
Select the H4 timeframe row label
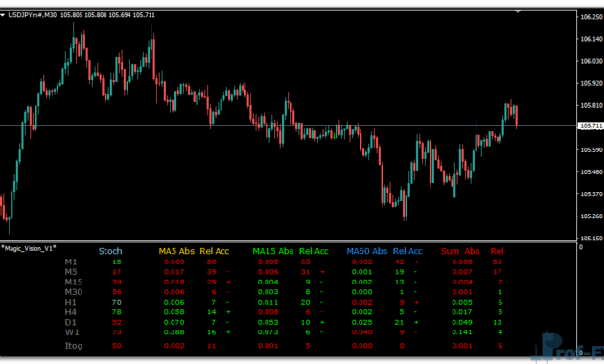point(71,312)
